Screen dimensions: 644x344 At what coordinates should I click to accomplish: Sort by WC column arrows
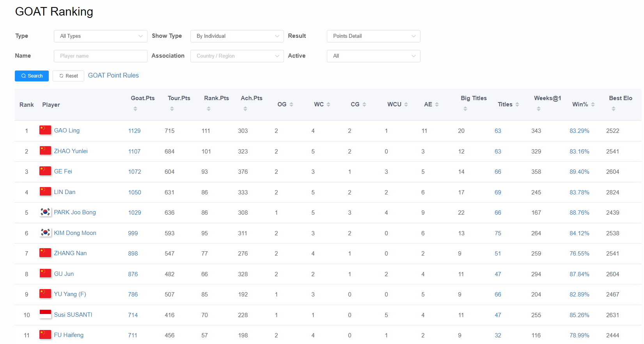(328, 104)
